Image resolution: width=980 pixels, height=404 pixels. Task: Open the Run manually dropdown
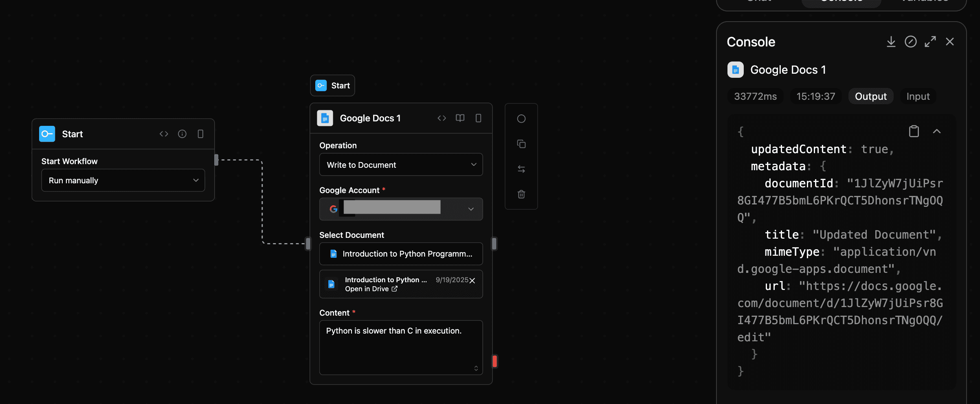click(x=123, y=180)
